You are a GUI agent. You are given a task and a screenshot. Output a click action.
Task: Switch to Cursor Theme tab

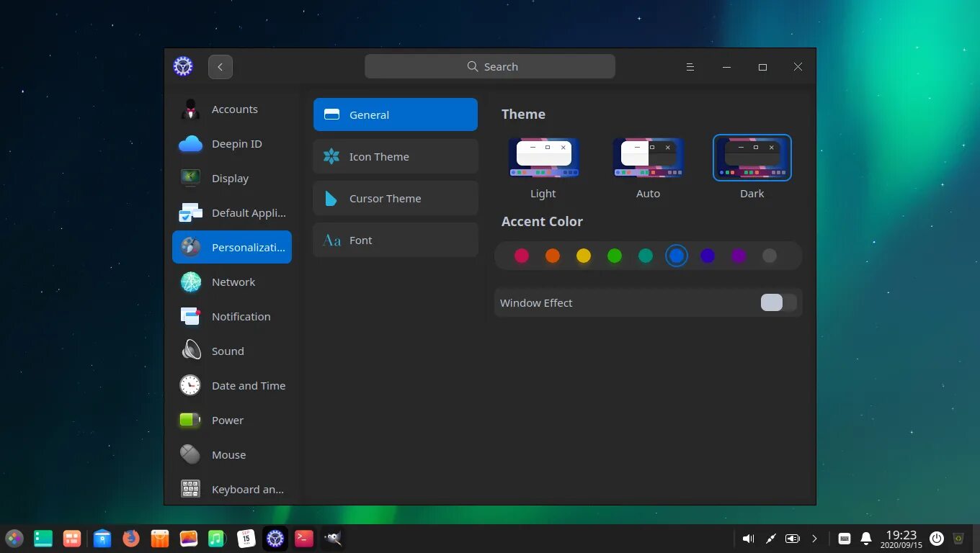coord(396,198)
